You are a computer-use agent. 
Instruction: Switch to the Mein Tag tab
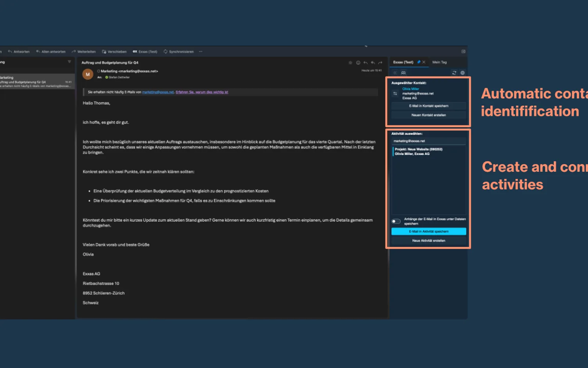point(440,62)
